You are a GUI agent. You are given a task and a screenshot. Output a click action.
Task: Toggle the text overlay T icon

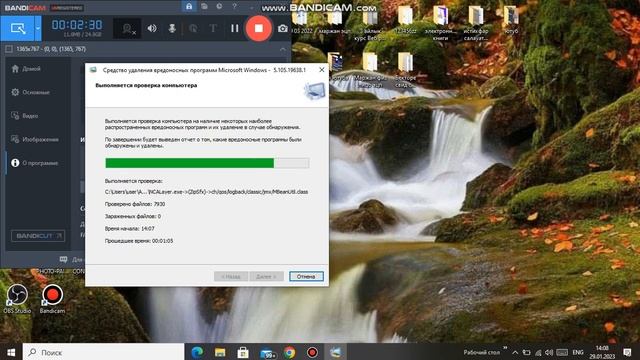[213, 28]
